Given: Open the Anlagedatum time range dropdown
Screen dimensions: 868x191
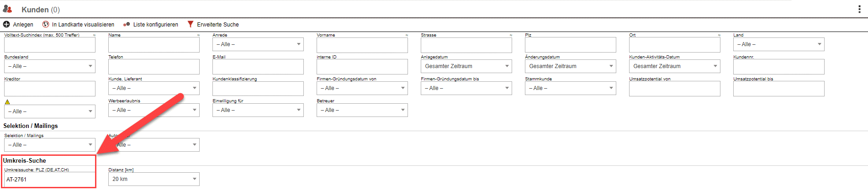Looking at the screenshot, I should pyautogui.click(x=466, y=66).
